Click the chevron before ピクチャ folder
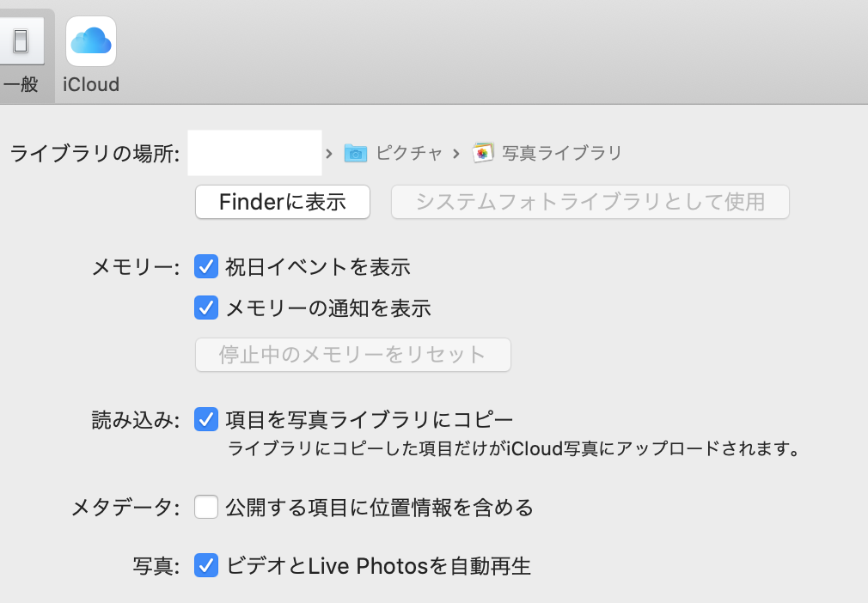This screenshot has width=868, height=603. [x=329, y=154]
